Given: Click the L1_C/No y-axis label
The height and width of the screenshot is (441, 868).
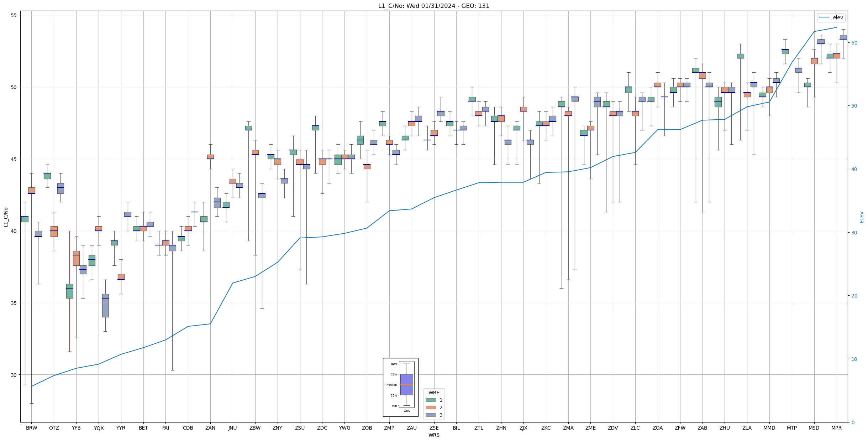Looking at the screenshot, I should click(6, 217).
